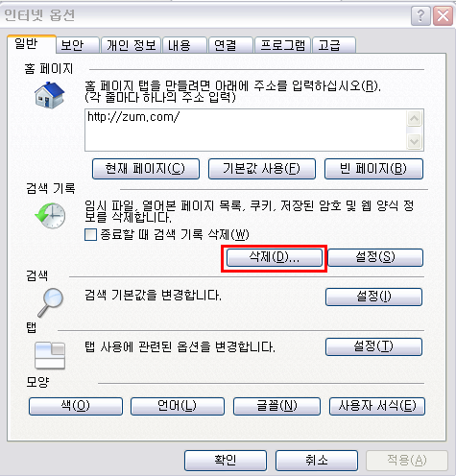Open search 설정(I) button
Viewport: 456px width, 476px height.
(x=373, y=297)
